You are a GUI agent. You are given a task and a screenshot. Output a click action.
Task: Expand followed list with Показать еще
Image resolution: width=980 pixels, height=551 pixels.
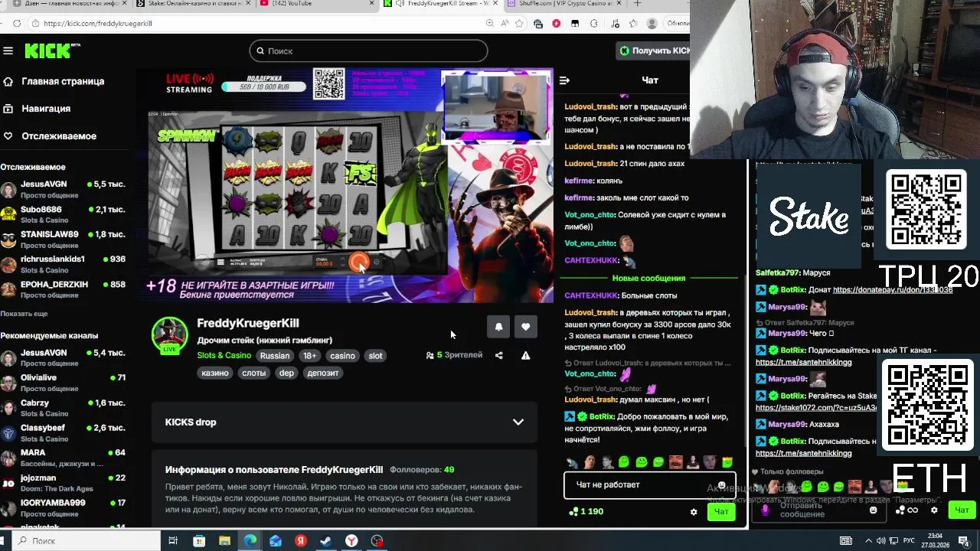click(x=24, y=314)
